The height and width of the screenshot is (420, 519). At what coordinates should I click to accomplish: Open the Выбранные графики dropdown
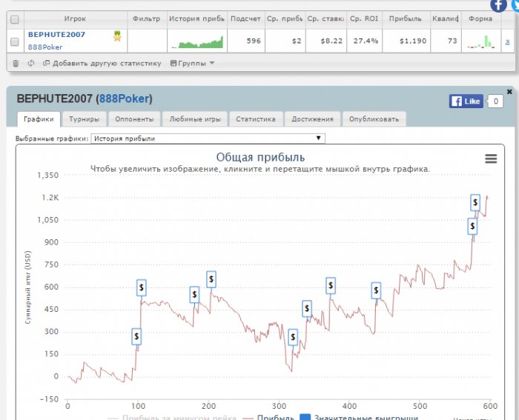click(x=208, y=139)
